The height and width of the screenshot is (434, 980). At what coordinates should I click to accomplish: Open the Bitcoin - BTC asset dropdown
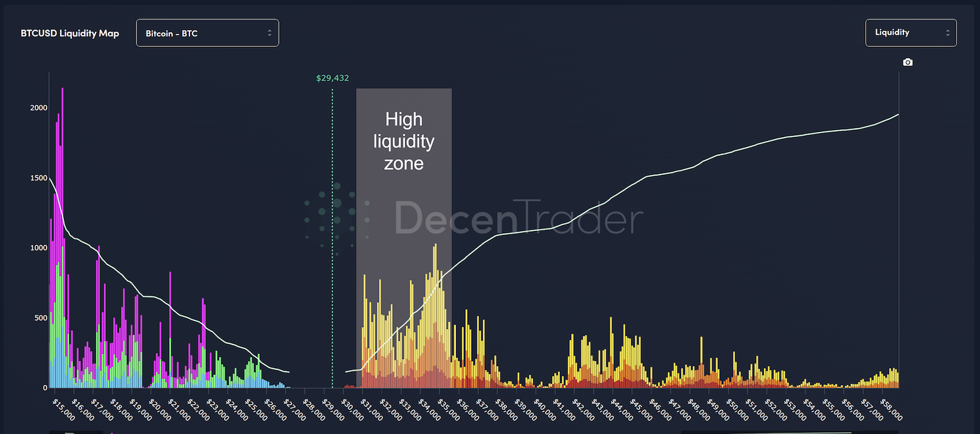pyautogui.click(x=207, y=33)
